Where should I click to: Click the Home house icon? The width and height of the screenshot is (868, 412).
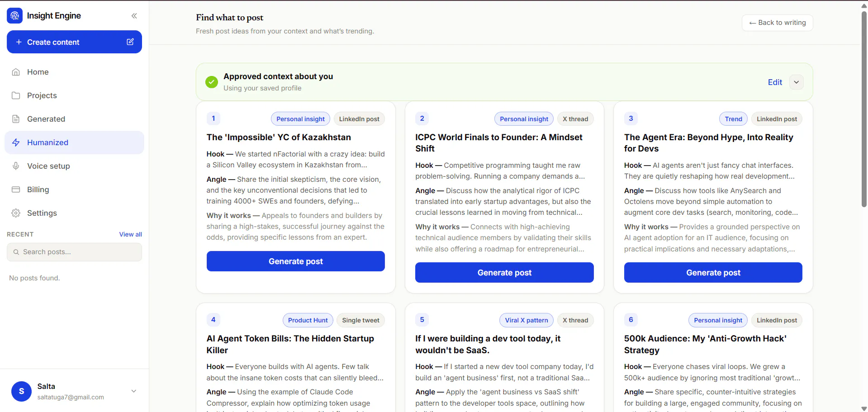[16, 72]
